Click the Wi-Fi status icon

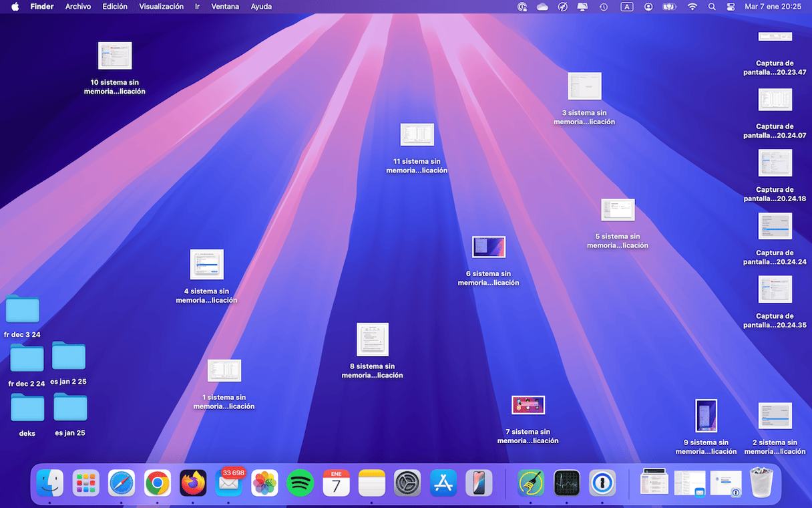click(x=692, y=7)
